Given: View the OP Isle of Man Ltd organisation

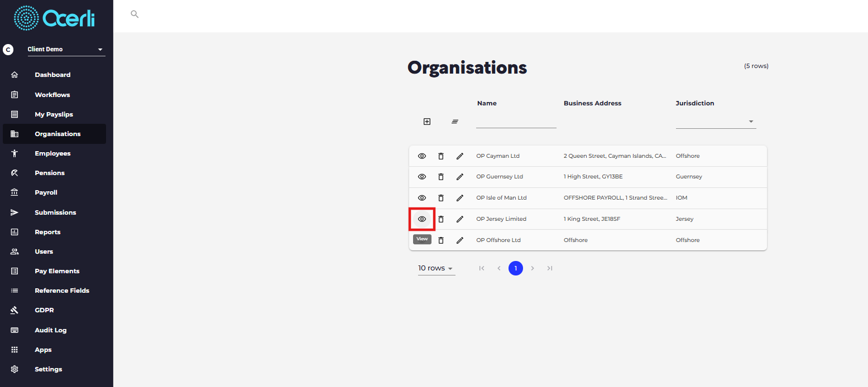Looking at the screenshot, I should [x=422, y=198].
